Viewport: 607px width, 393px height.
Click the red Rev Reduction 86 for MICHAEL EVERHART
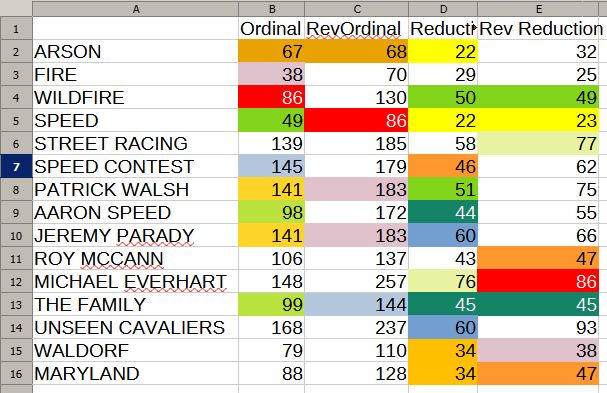coord(538,281)
